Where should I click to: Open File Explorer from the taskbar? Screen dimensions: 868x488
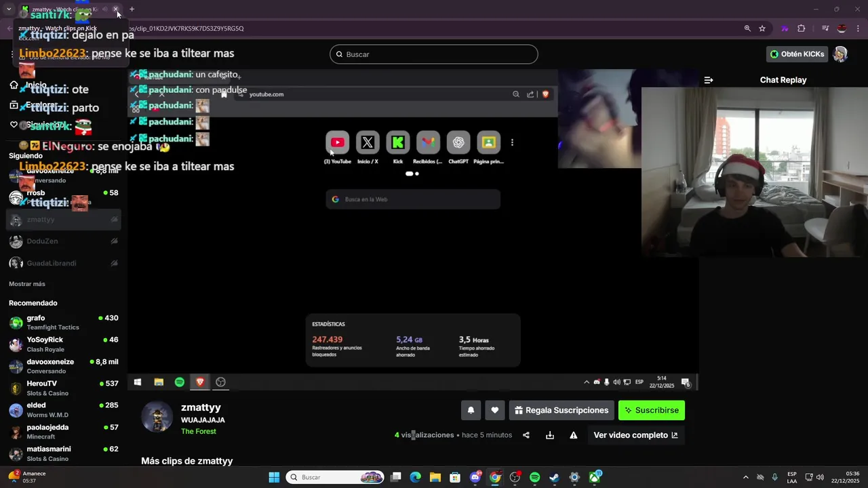[x=435, y=477]
